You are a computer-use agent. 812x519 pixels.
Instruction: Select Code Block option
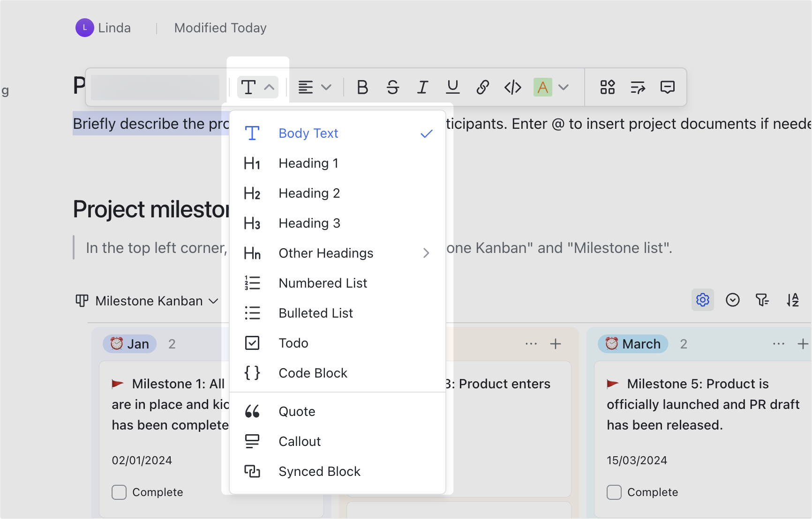(x=338, y=373)
